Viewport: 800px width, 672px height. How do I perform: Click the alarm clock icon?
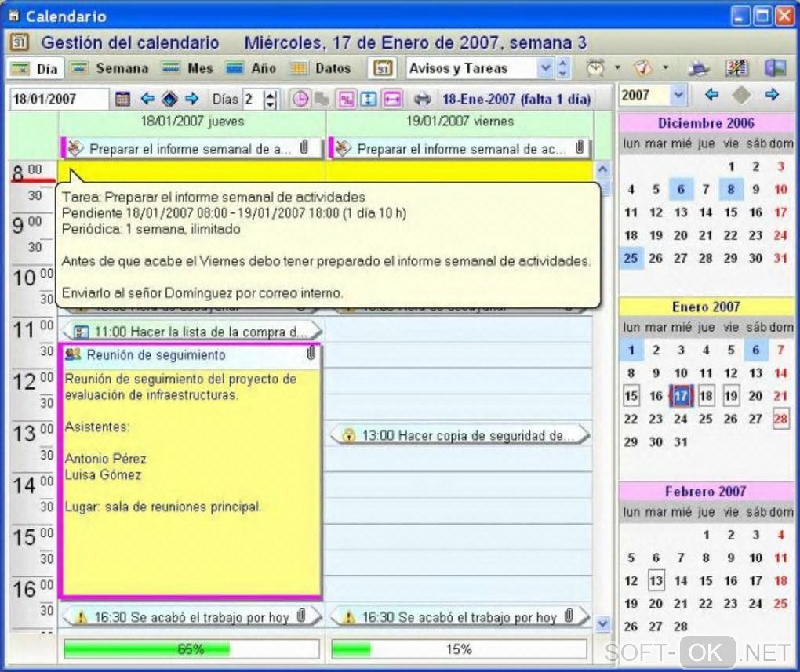tap(595, 68)
